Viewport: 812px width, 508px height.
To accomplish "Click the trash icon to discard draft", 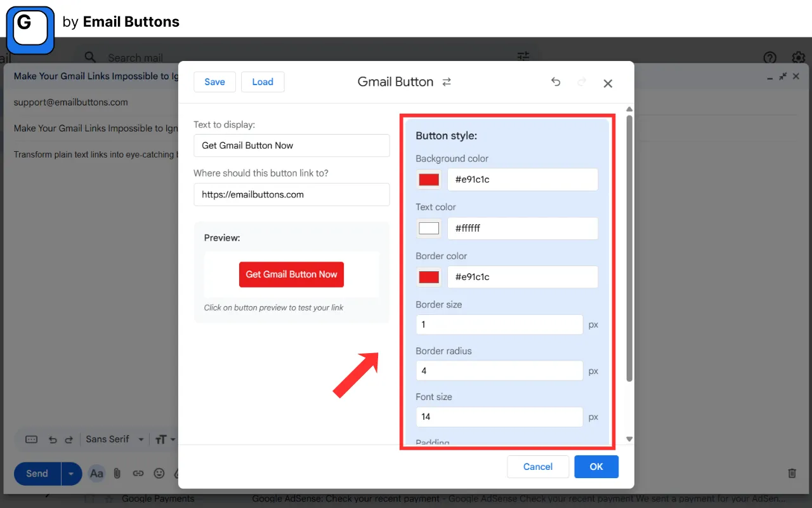I will (792, 473).
